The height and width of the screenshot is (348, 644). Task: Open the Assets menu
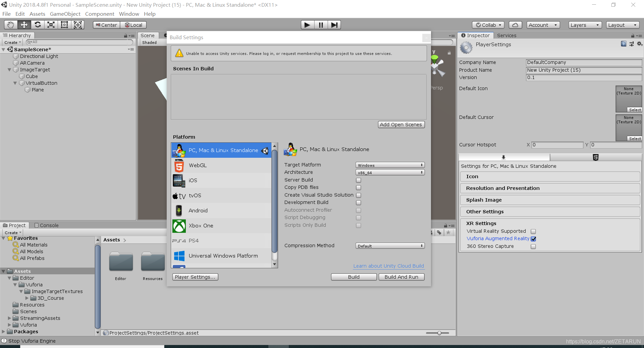(x=37, y=14)
